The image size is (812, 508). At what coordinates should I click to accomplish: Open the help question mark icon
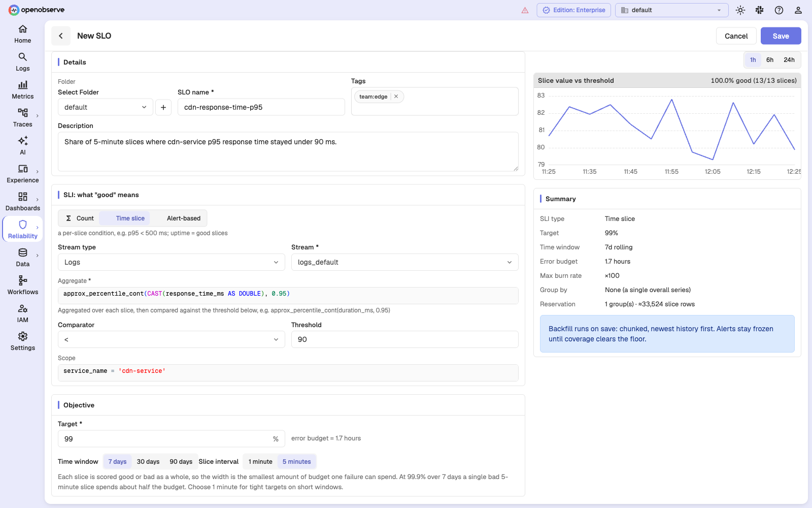coord(779,10)
